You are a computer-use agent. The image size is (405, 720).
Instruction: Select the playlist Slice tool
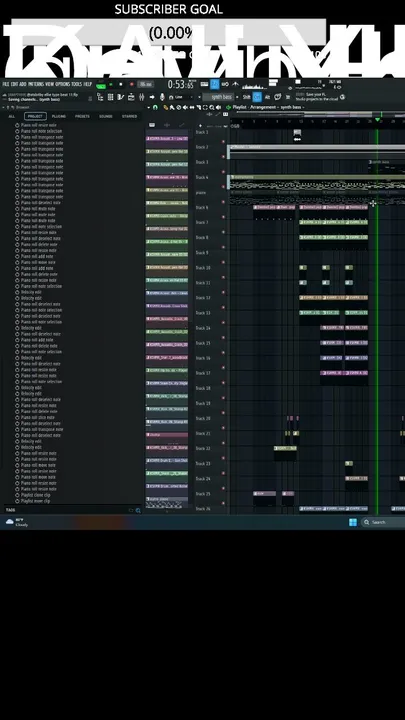(198, 107)
